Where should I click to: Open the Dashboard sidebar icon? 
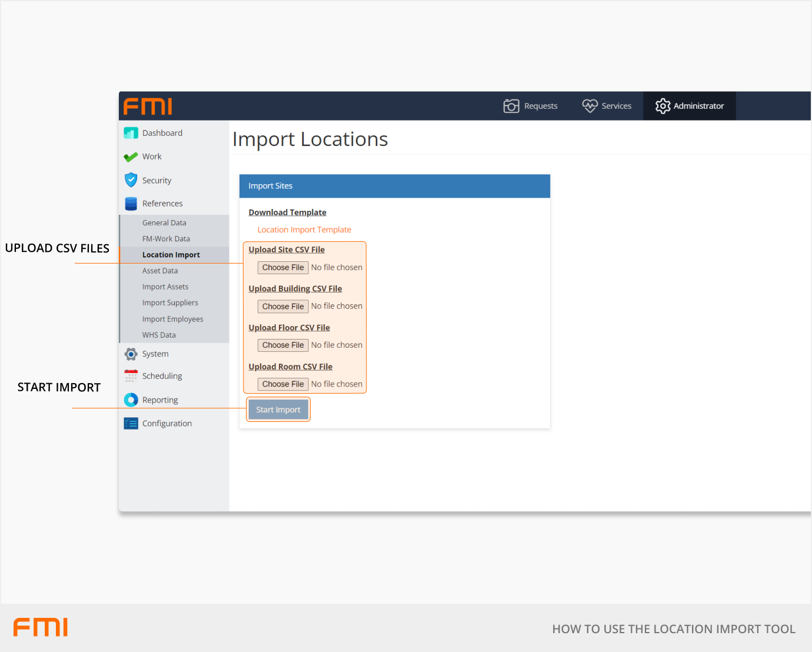[x=131, y=133]
